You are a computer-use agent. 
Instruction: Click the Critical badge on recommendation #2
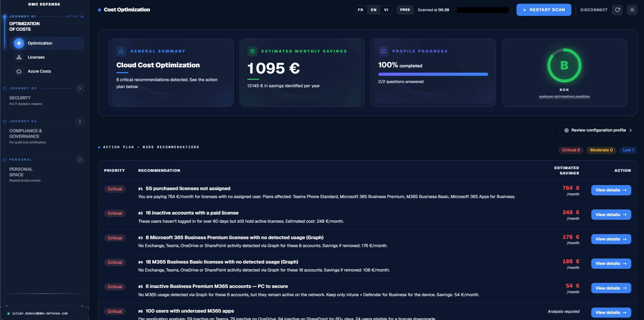pyautogui.click(x=115, y=213)
